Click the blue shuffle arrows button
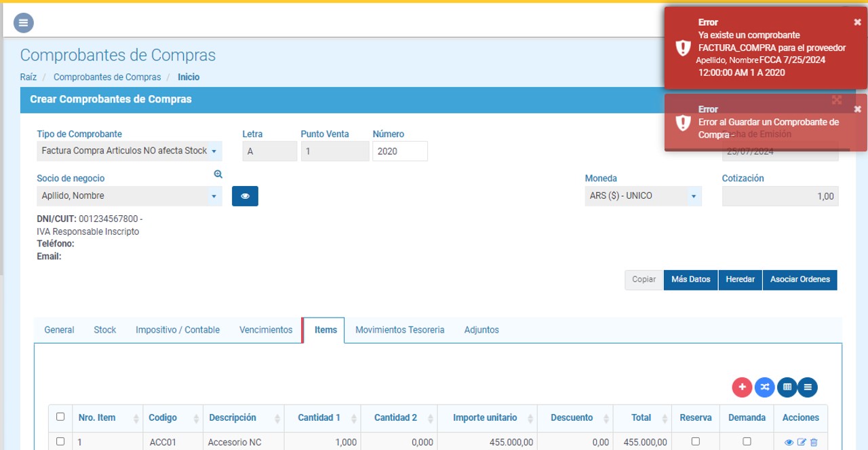Image resolution: width=868 pixels, height=450 pixels. tap(764, 387)
